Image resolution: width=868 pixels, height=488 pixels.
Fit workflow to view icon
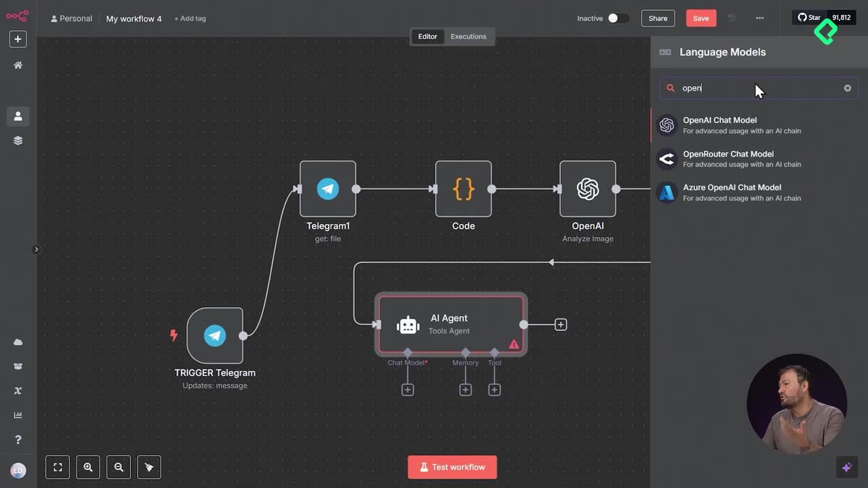point(58,467)
